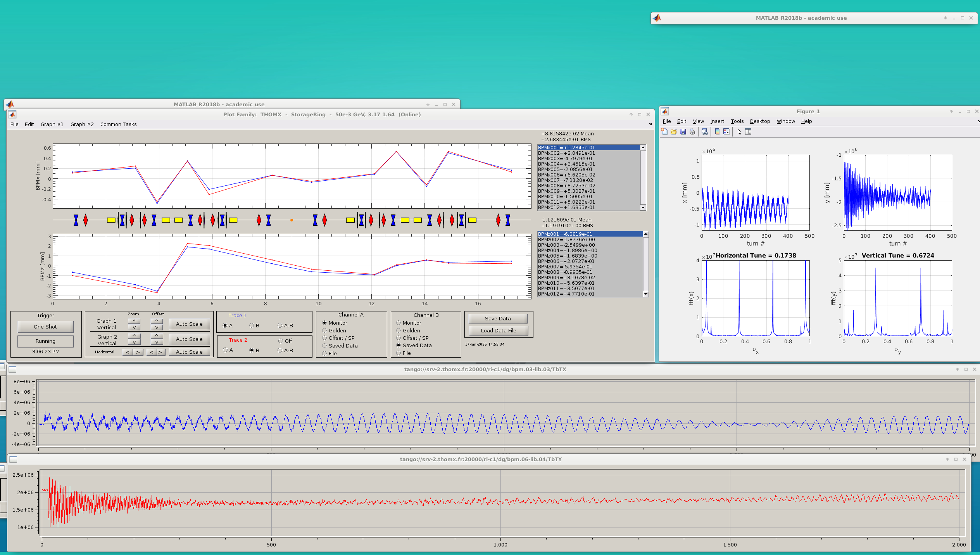This screenshot has width=980, height=555.
Task: Select Monitor radio in Channel B
Action: tap(399, 323)
